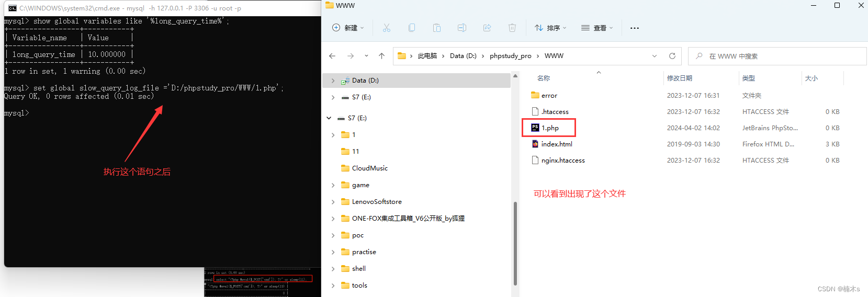Click the index.html Firefox file icon

point(535,144)
